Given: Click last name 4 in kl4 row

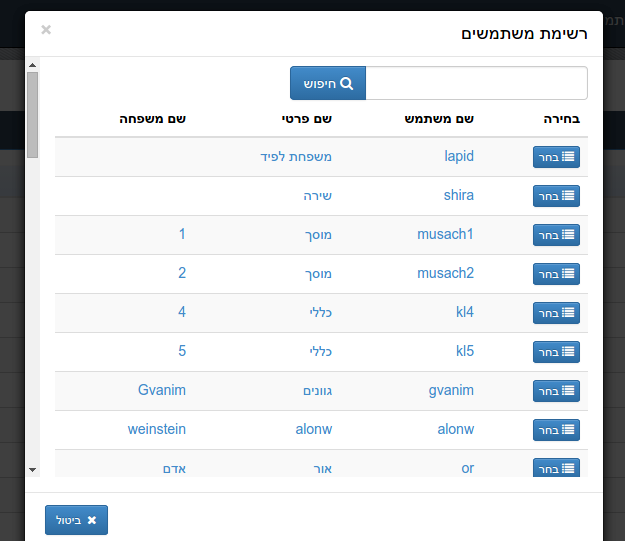Looking at the screenshot, I should tap(182, 312).
